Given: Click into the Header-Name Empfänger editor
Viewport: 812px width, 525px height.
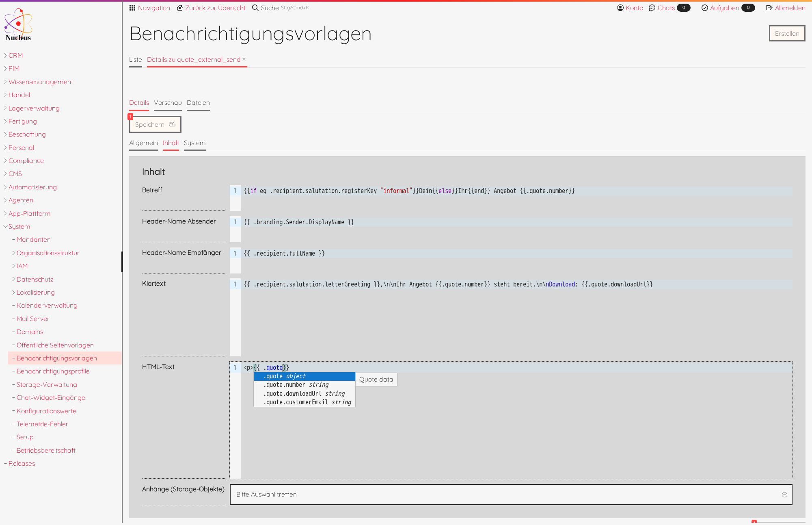Looking at the screenshot, I should point(511,261).
